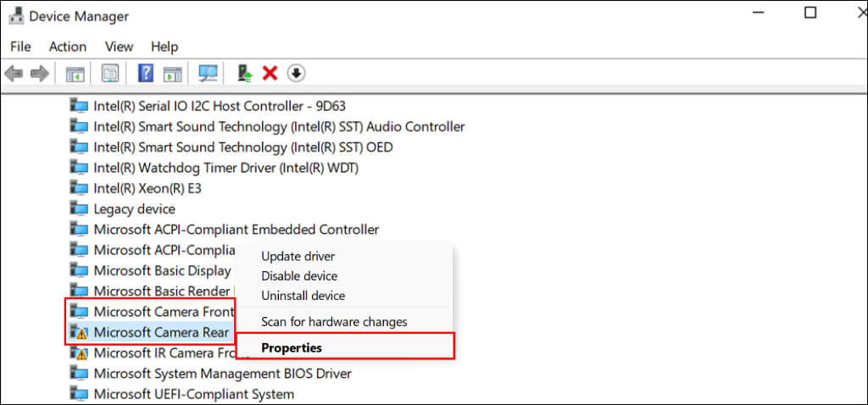Click the blue Help question mark icon

pyautogui.click(x=145, y=74)
